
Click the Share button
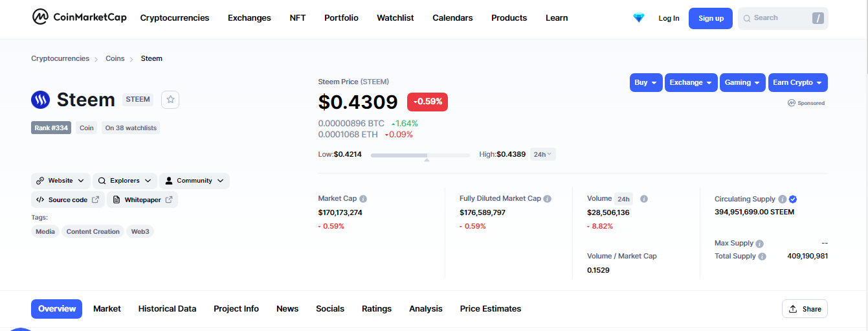805,309
